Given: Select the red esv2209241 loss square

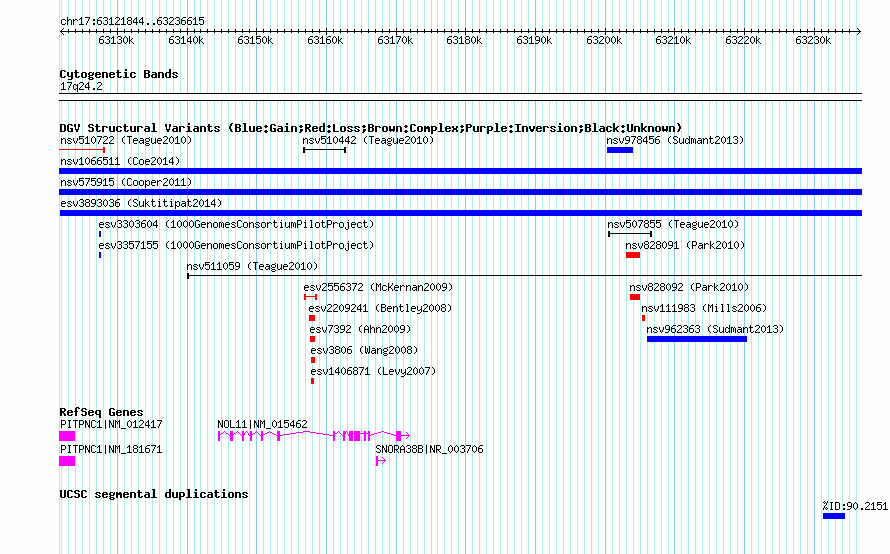Looking at the screenshot, I should [312, 318].
